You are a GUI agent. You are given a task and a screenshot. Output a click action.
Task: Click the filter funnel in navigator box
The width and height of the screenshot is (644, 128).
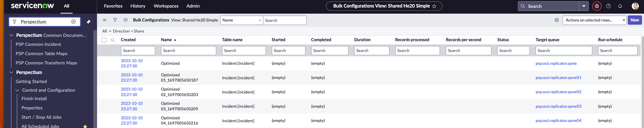coord(15,22)
